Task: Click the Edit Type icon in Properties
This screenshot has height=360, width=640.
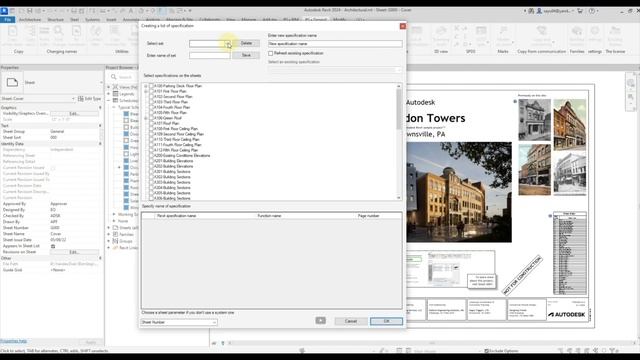Action: tap(81, 98)
